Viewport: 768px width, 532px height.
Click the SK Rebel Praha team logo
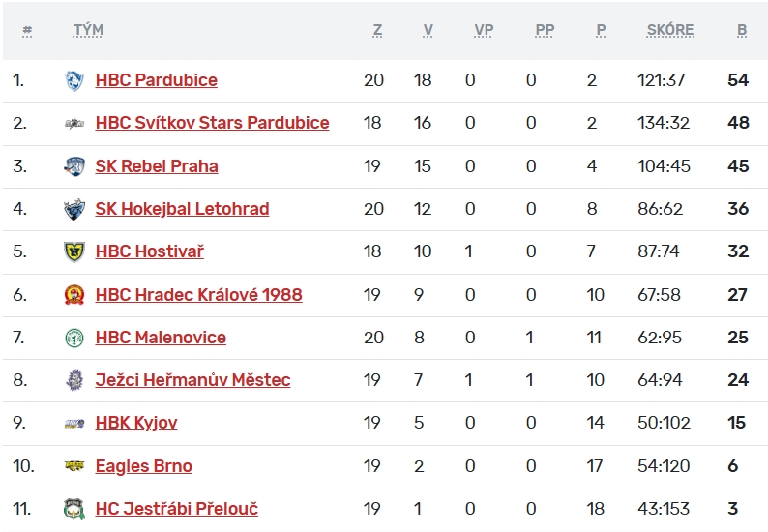click(74, 166)
